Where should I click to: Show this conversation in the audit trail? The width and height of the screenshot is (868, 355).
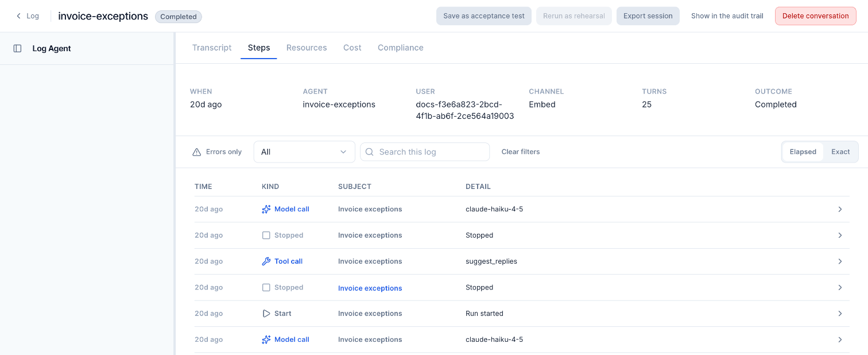coord(727,16)
